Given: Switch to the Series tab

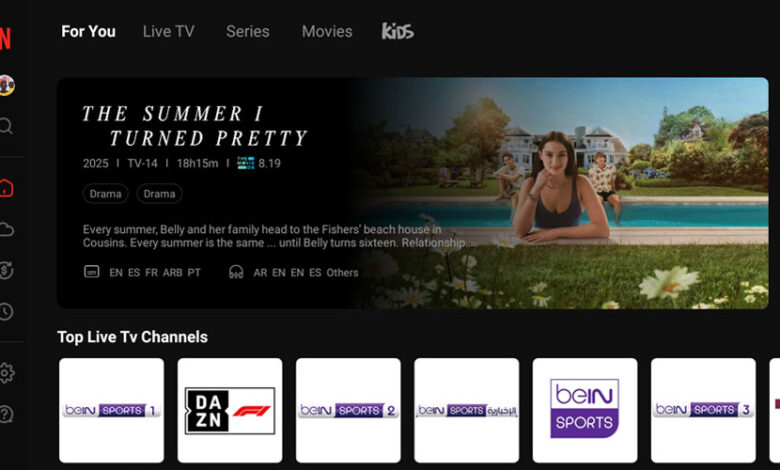Looking at the screenshot, I should [248, 31].
